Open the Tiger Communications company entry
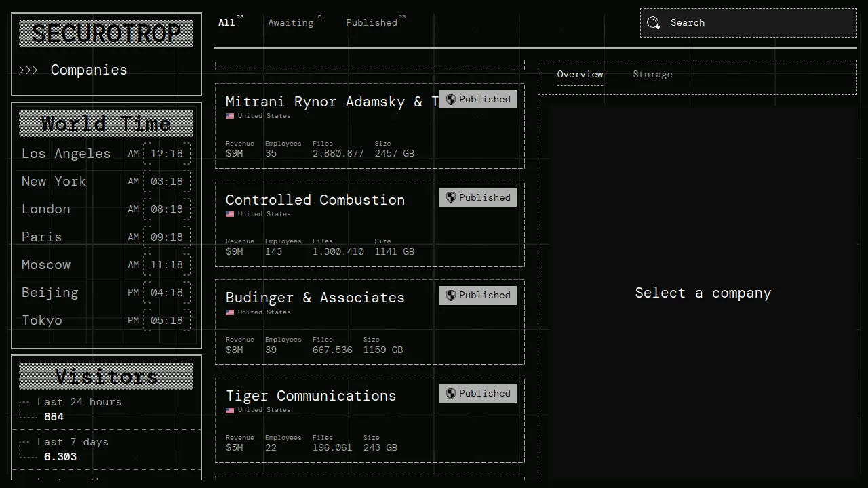 coord(311,396)
